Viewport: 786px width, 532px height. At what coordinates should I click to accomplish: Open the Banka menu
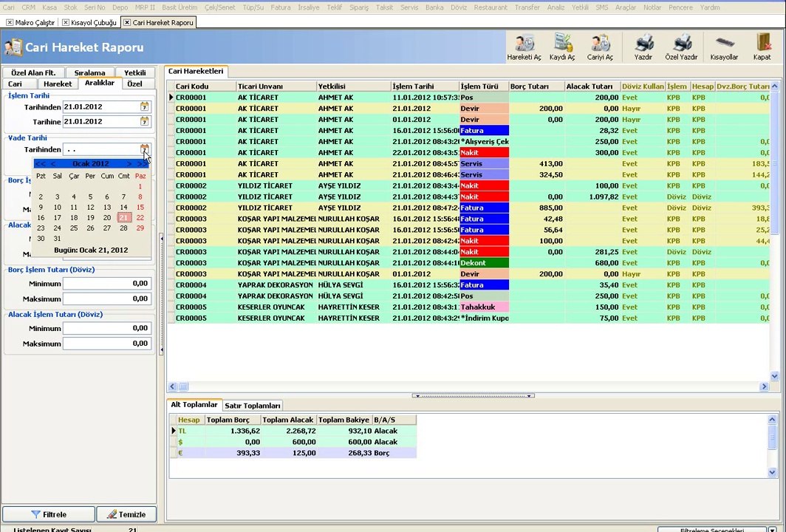(434, 7)
